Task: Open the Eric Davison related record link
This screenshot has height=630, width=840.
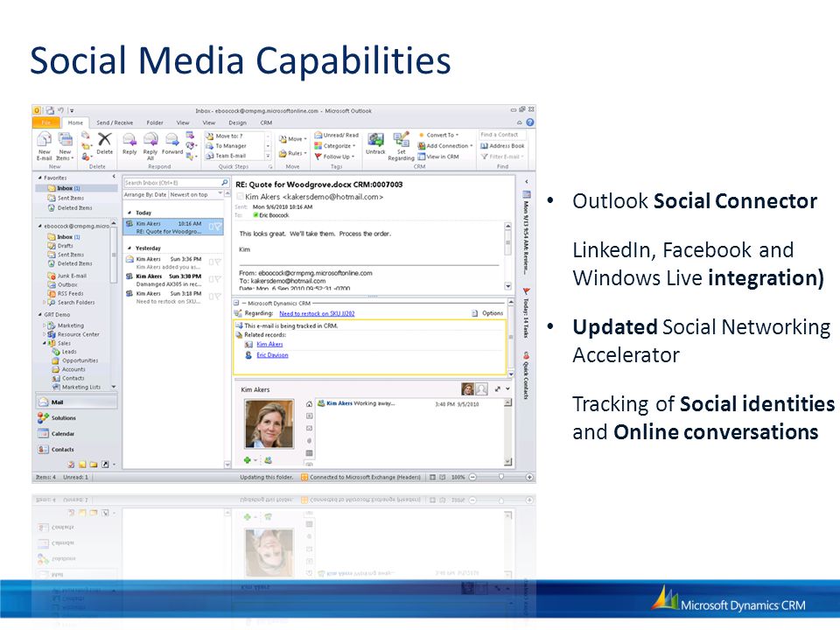Action: [x=272, y=354]
